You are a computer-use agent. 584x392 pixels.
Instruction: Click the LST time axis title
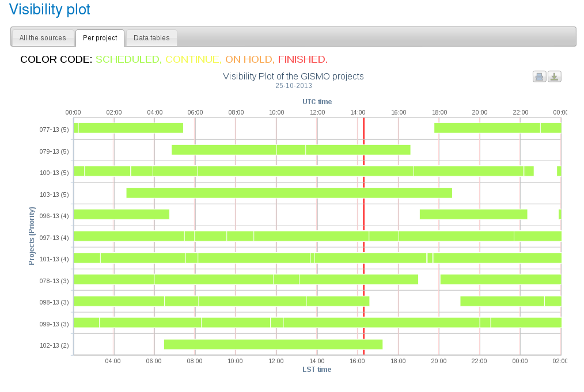point(317,370)
